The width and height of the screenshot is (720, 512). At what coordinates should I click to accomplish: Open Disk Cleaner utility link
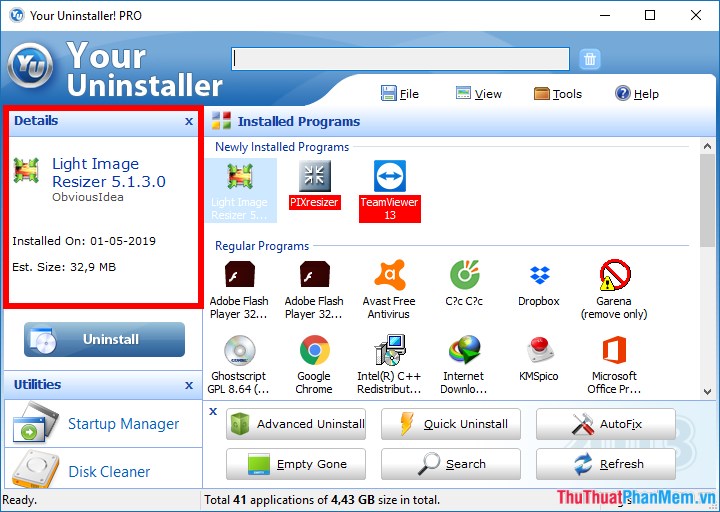pyautogui.click(x=109, y=472)
